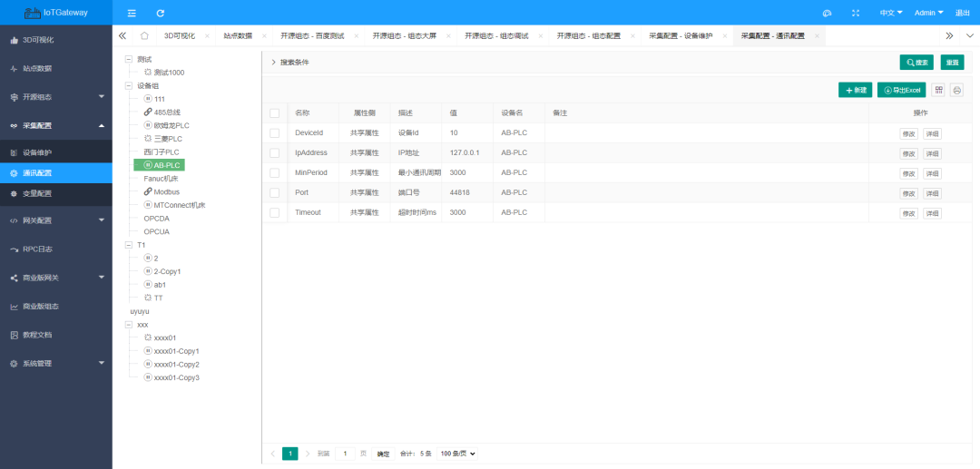The width and height of the screenshot is (980, 469).
Task: Collapse the 设备组 tree node
Action: 130,85
